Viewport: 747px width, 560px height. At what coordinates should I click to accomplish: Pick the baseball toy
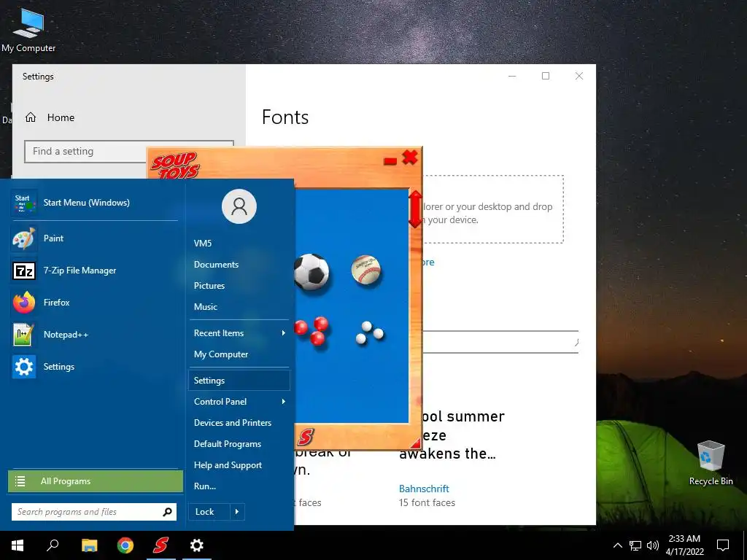366,270
